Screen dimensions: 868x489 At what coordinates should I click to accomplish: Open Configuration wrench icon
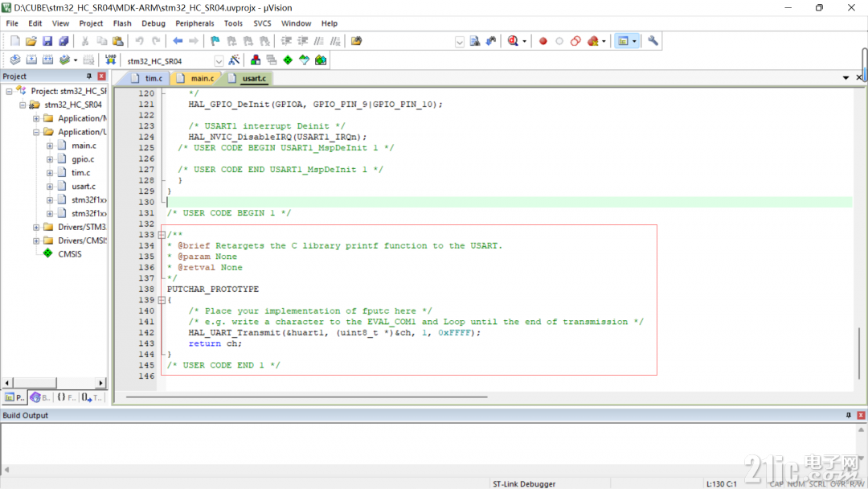pos(653,41)
